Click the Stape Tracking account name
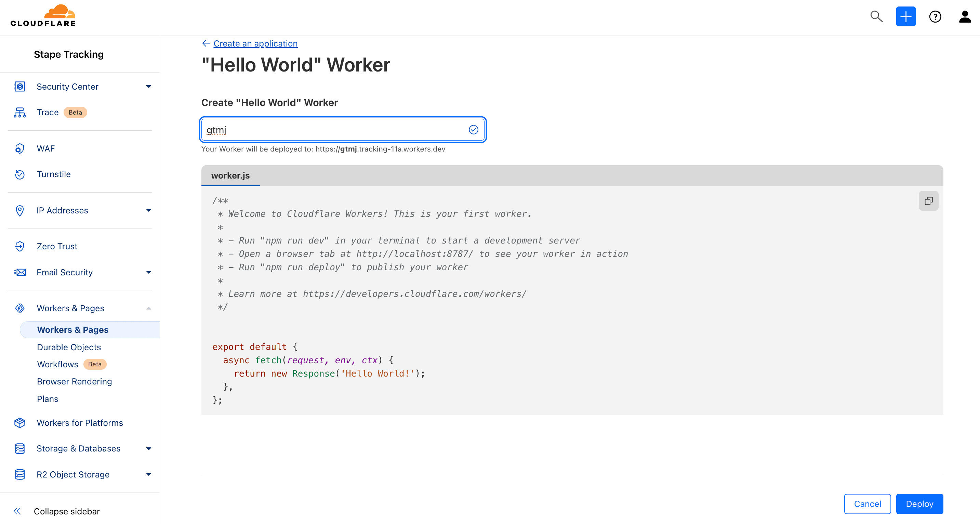 click(68, 54)
